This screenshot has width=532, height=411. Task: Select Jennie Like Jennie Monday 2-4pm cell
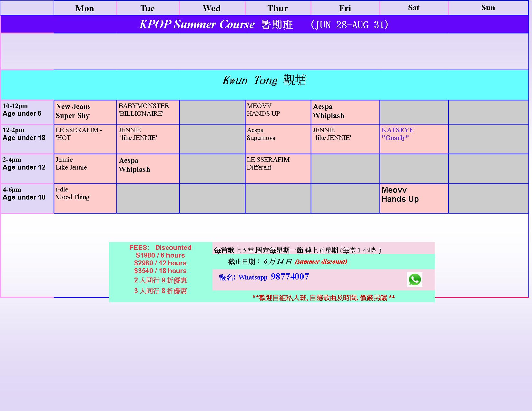tap(85, 169)
